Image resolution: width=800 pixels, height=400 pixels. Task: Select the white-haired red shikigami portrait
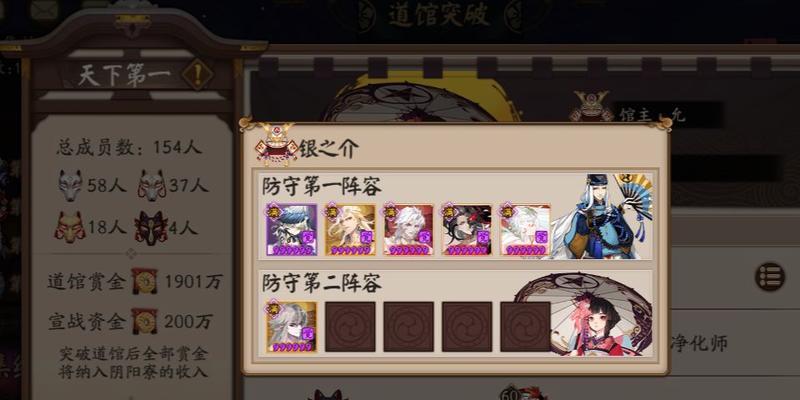[x=408, y=230]
